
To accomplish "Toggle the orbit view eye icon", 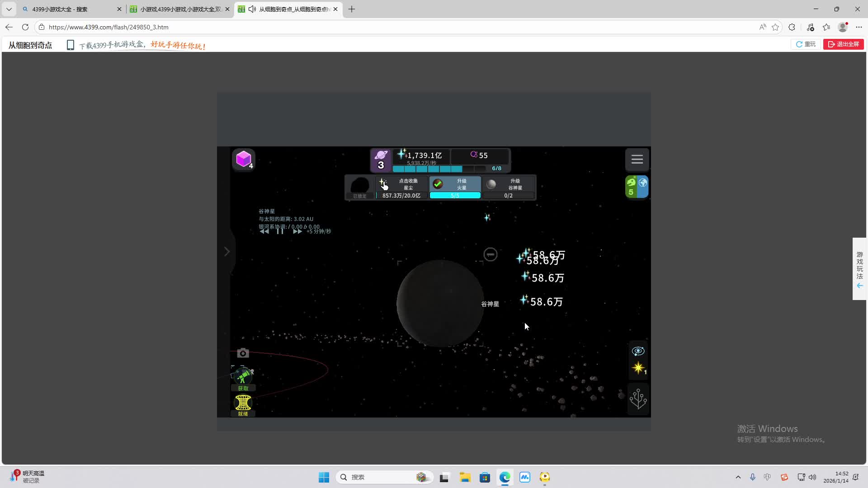I will (638, 351).
